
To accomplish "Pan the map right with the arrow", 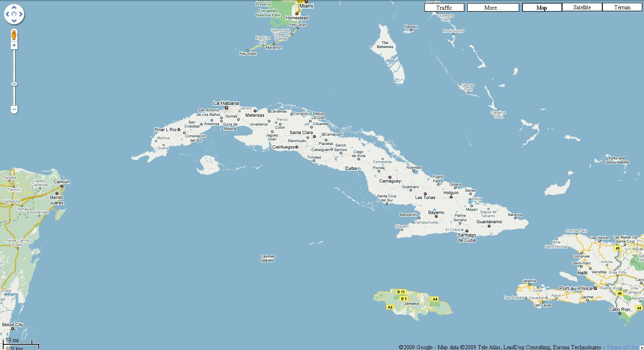I will [21, 15].
